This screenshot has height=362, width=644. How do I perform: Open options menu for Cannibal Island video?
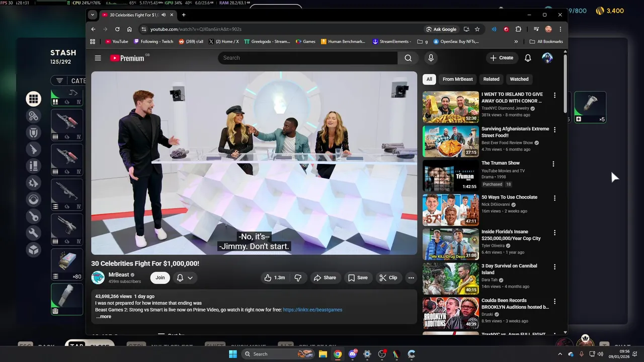[555, 267]
